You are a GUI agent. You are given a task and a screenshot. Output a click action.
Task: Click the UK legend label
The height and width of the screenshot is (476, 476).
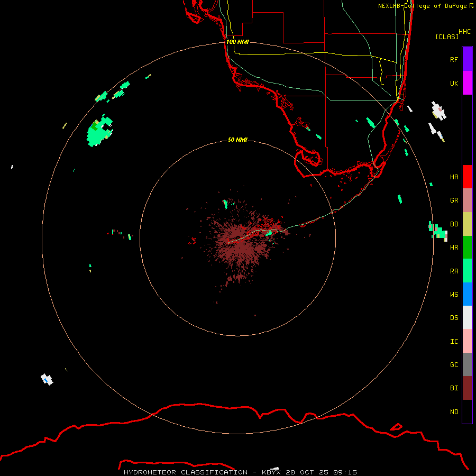click(454, 83)
